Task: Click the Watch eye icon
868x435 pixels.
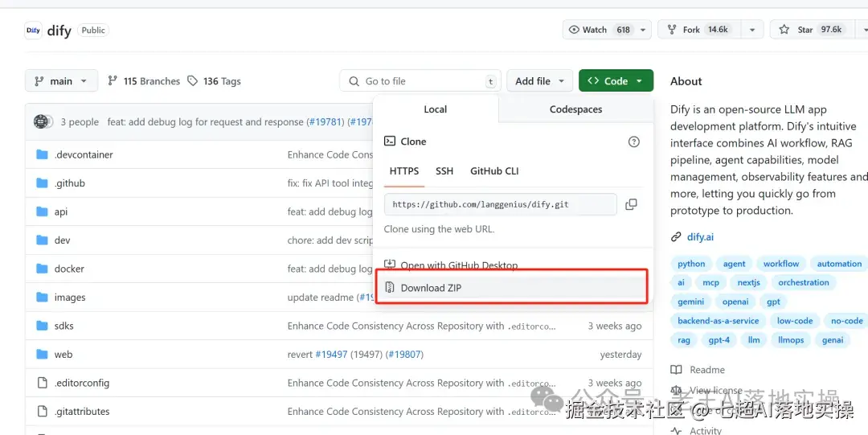Action: click(574, 30)
